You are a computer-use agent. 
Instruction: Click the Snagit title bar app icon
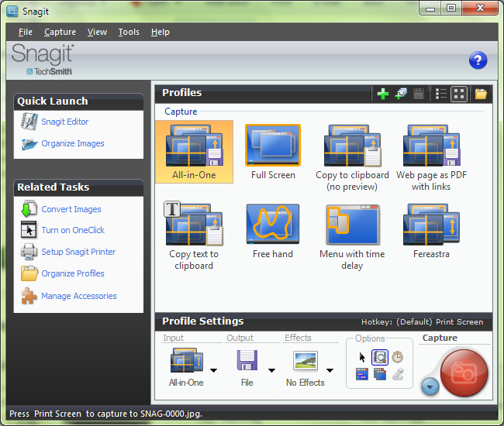click(x=12, y=12)
